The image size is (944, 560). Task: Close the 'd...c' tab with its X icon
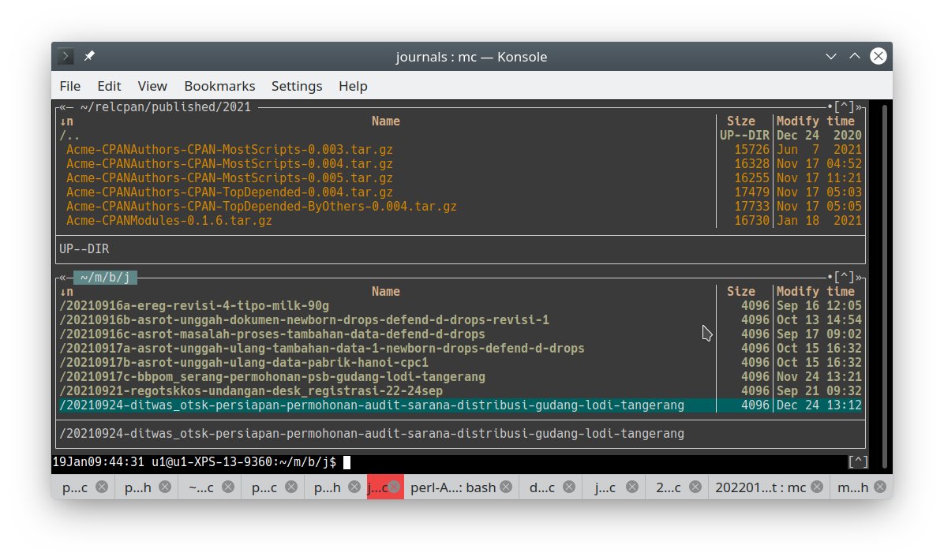569,487
